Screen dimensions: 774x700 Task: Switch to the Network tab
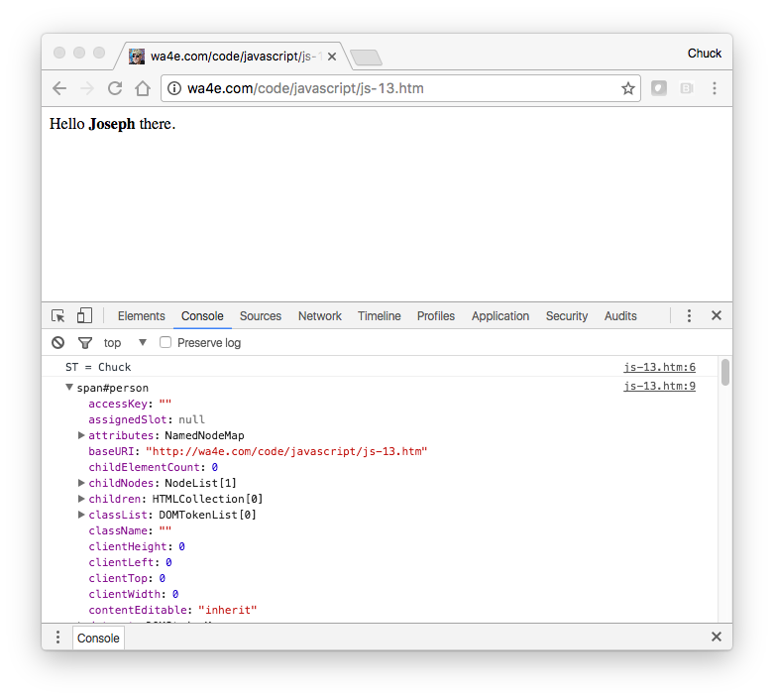320,316
